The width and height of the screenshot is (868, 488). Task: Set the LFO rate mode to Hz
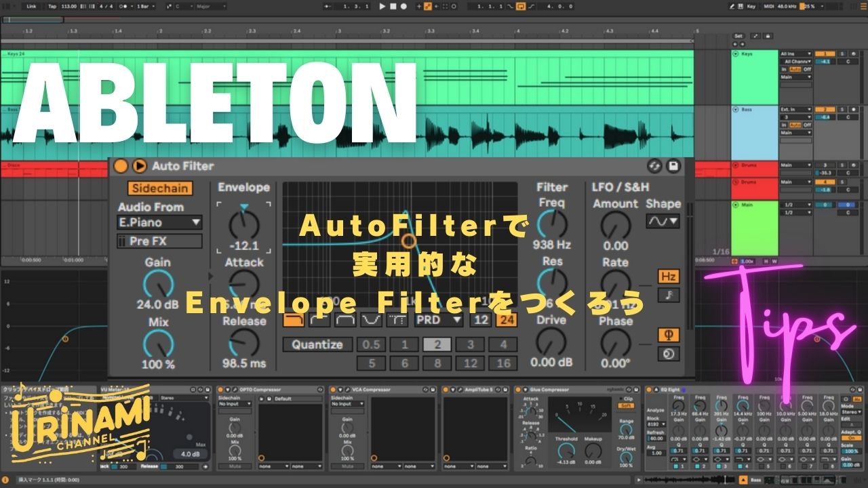click(x=669, y=277)
